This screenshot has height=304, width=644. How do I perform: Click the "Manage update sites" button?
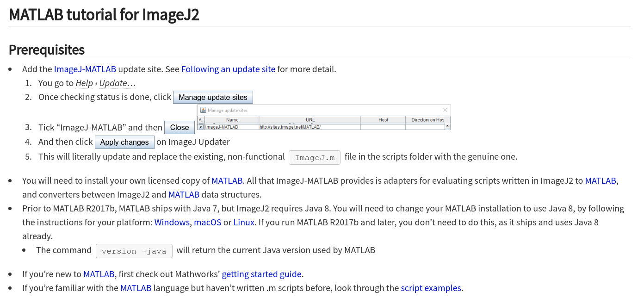point(213,97)
